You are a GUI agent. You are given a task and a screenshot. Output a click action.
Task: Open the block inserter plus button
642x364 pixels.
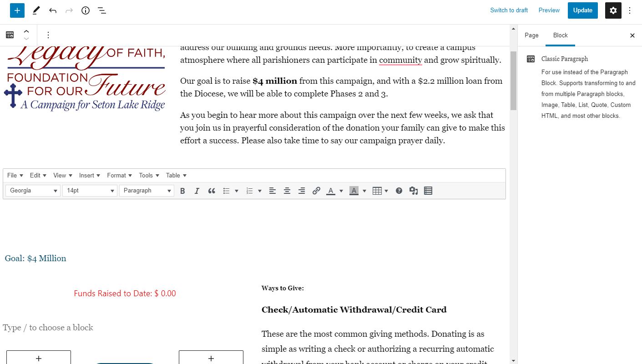click(x=17, y=10)
